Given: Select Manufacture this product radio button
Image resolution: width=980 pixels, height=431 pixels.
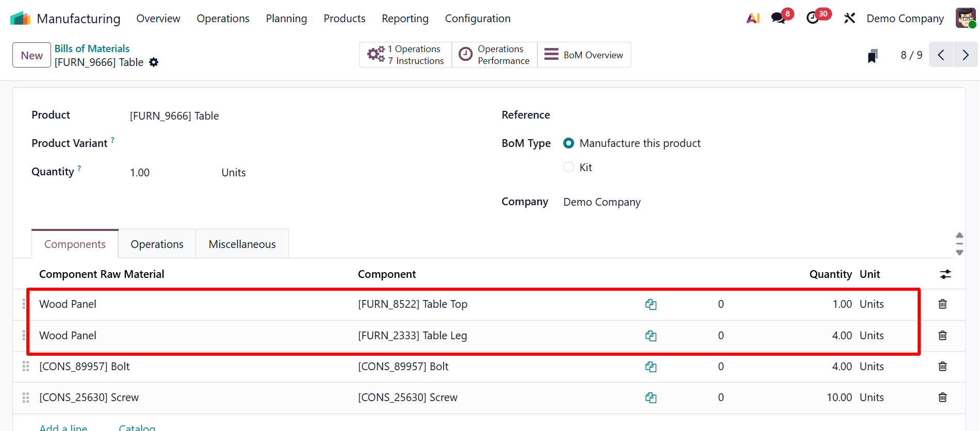Looking at the screenshot, I should coord(568,143).
